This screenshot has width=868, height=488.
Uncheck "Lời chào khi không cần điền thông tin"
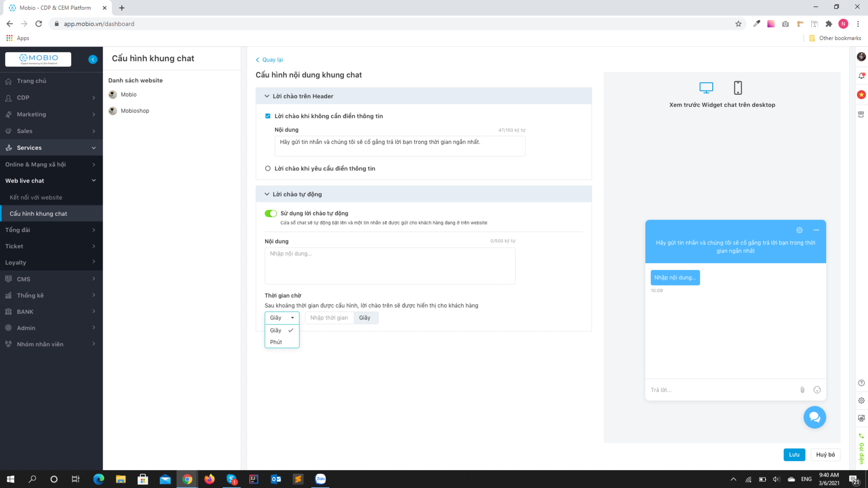pyautogui.click(x=268, y=116)
